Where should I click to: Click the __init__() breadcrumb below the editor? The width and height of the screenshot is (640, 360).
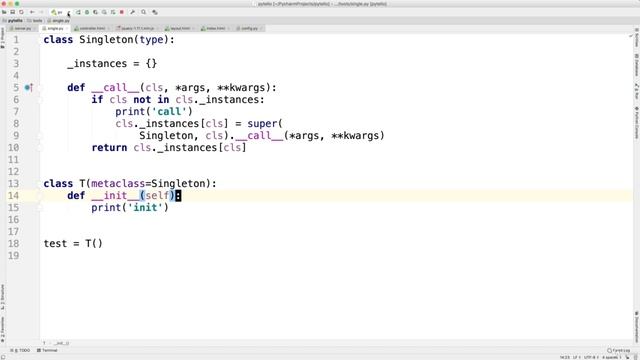(61, 343)
